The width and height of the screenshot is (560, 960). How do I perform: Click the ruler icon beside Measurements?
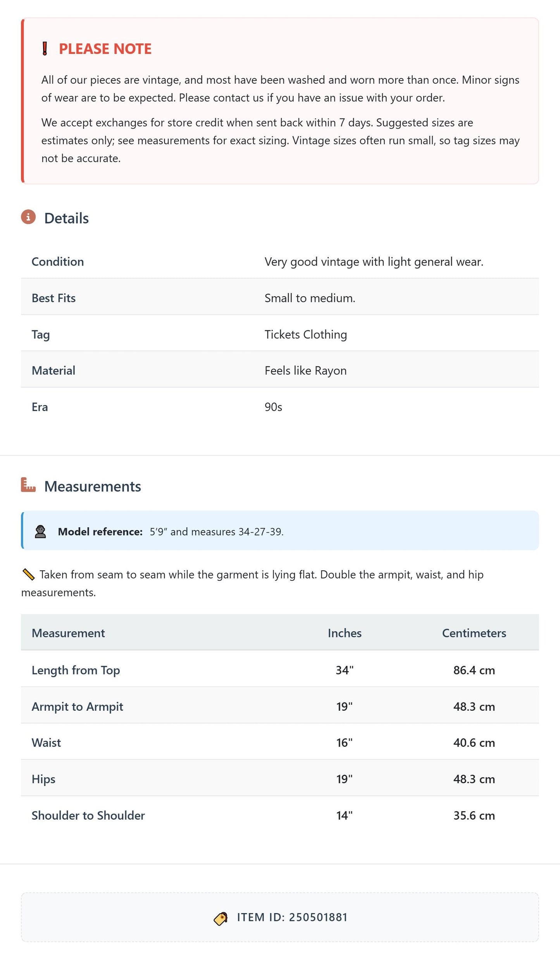tap(28, 485)
